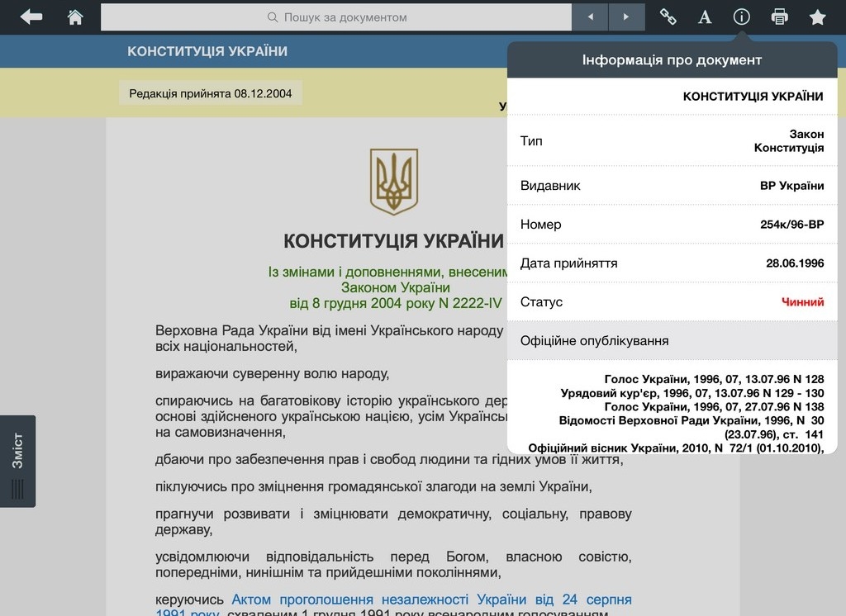Click the 'Офіційне опублікування' section header
Screen dimensions: 846x616
click(672, 340)
